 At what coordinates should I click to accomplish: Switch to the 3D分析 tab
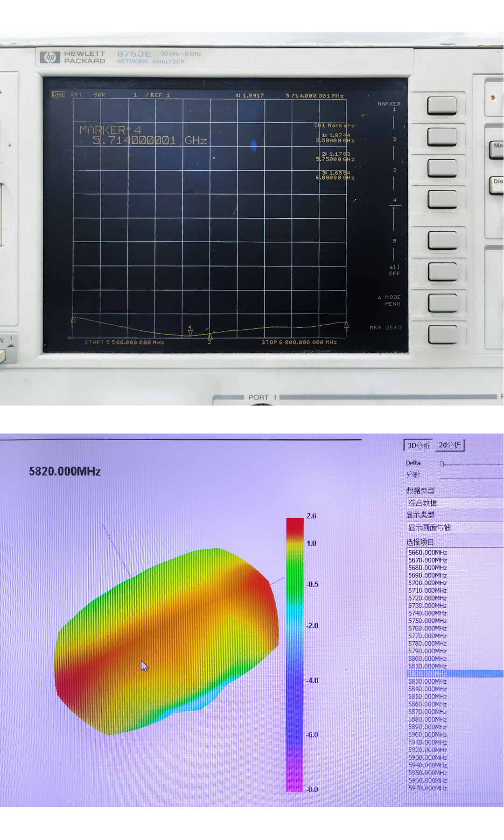click(418, 446)
